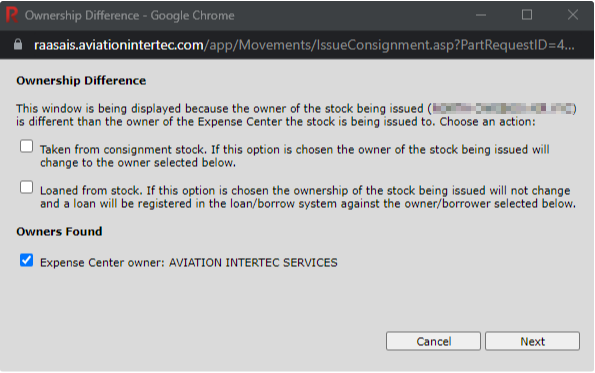Click the red R application icon in title bar
The height and width of the screenshot is (373, 595).
point(12,15)
